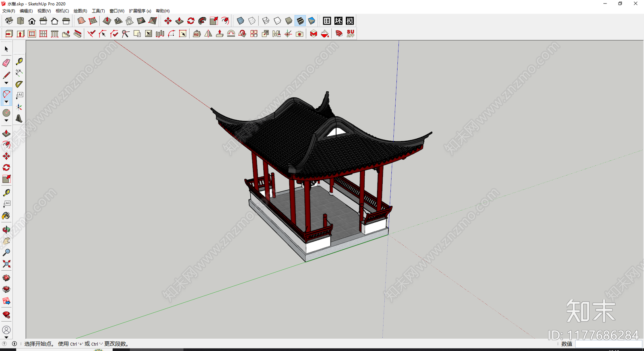Activate the Paint Bucket tool

click(6, 216)
